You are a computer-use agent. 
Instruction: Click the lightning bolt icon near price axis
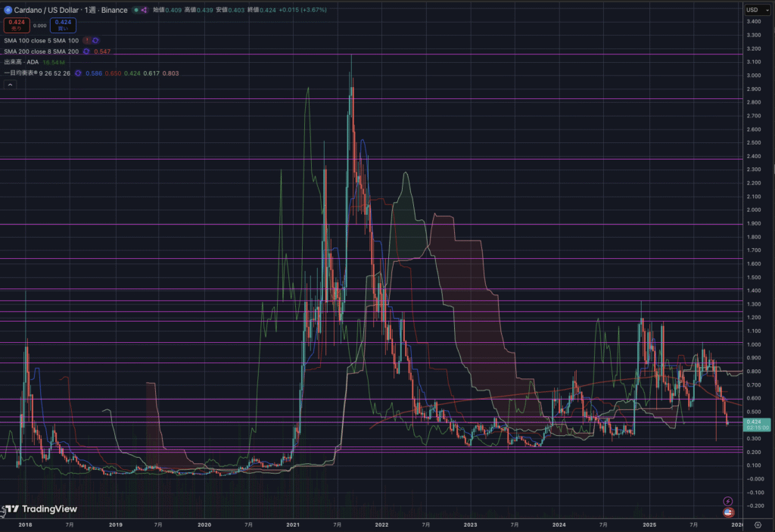coord(728,500)
